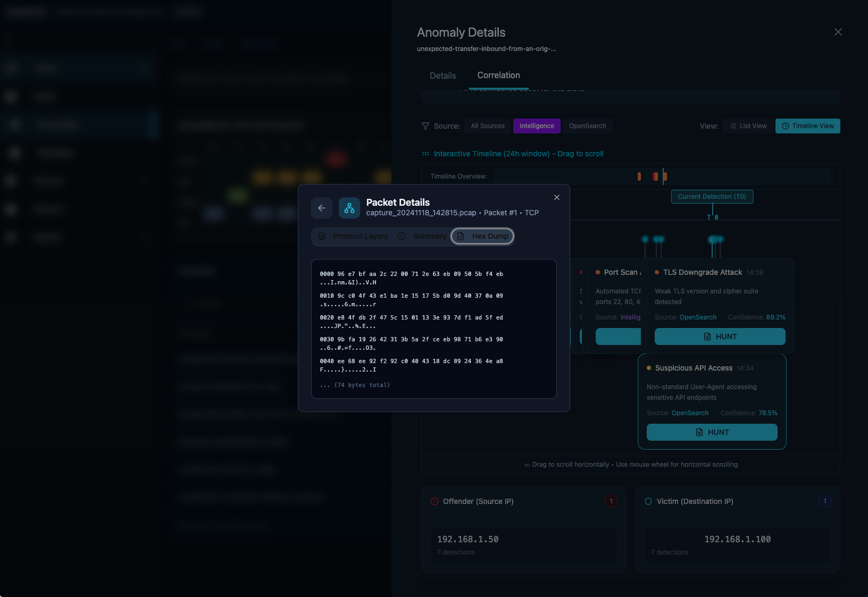The image size is (868, 597).
Task: Click the filter icon next to Source label
Action: click(x=425, y=126)
